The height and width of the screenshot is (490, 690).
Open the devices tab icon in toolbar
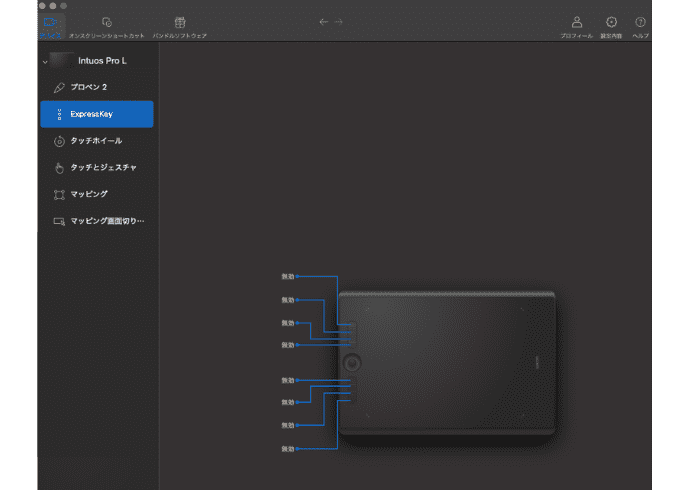(51, 24)
